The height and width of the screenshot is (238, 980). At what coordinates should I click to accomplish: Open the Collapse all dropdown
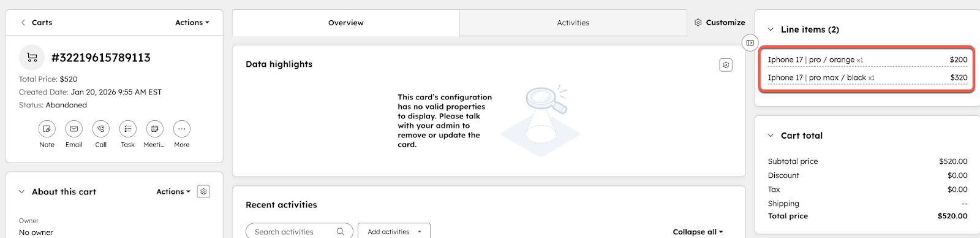[x=698, y=232]
